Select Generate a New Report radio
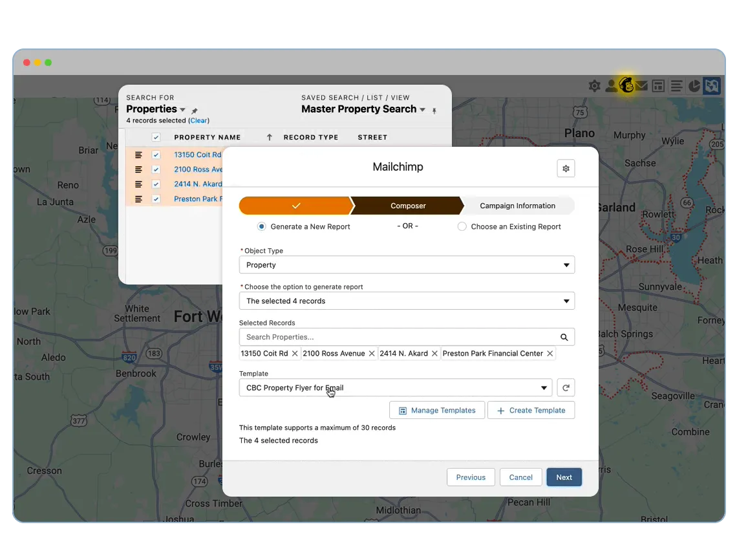This screenshot has height=560, width=737. (262, 226)
